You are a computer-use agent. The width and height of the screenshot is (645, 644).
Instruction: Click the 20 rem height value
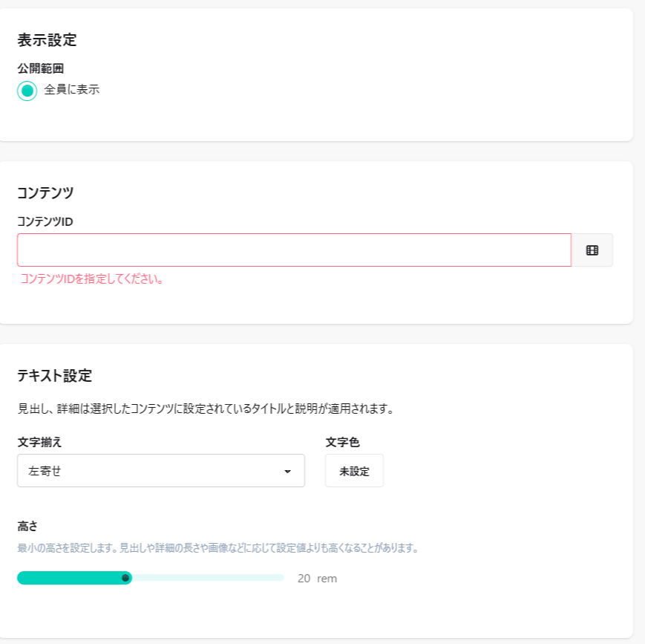(x=317, y=578)
